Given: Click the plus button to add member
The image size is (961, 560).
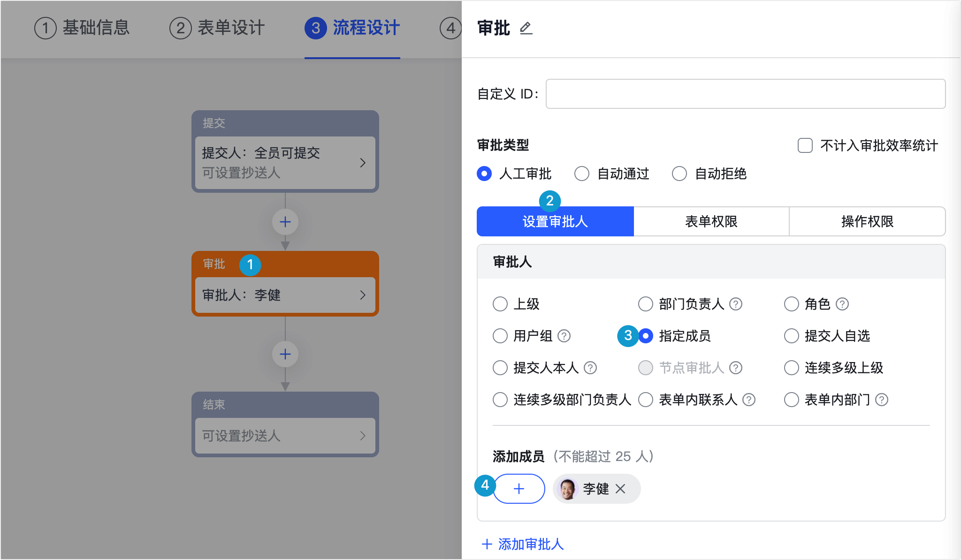Looking at the screenshot, I should [519, 489].
